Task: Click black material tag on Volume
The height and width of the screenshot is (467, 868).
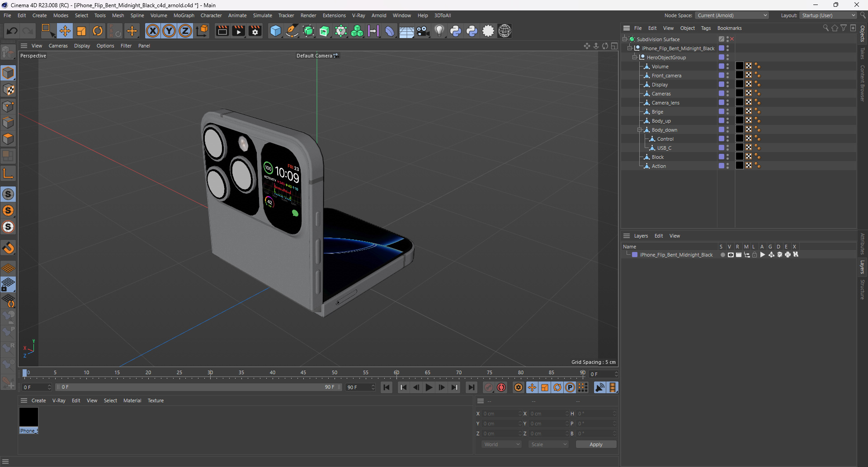Action: point(740,66)
